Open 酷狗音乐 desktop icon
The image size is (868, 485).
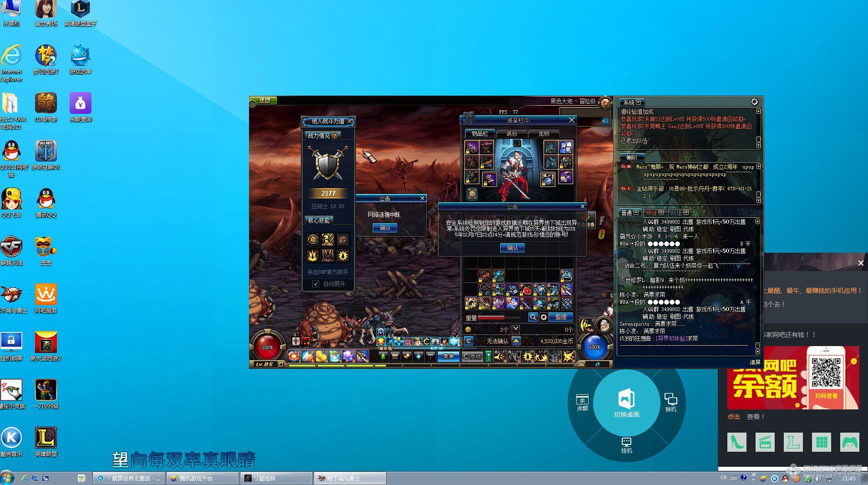coord(11,442)
